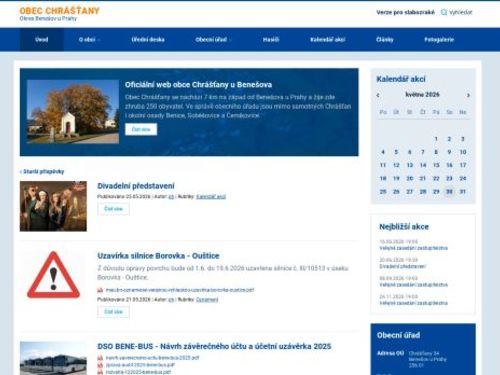This screenshot has height=375, width=500.
Task: Select day 31 in the calendar
Action: (x=463, y=192)
